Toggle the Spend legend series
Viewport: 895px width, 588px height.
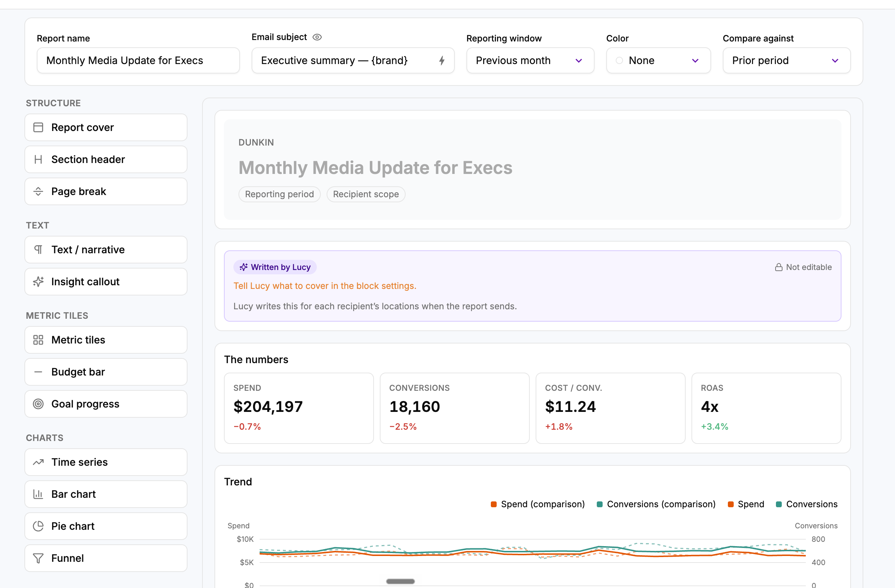pyautogui.click(x=746, y=504)
